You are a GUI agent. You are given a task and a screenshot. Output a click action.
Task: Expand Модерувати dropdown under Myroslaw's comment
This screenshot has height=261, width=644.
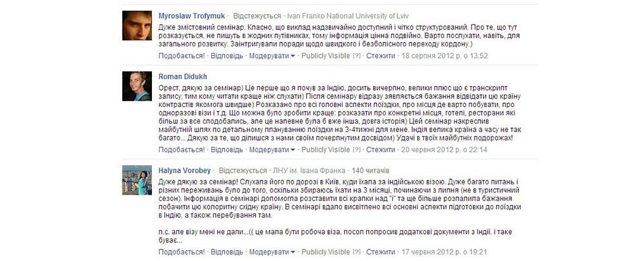pyautogui.click(x=272, y=56)
